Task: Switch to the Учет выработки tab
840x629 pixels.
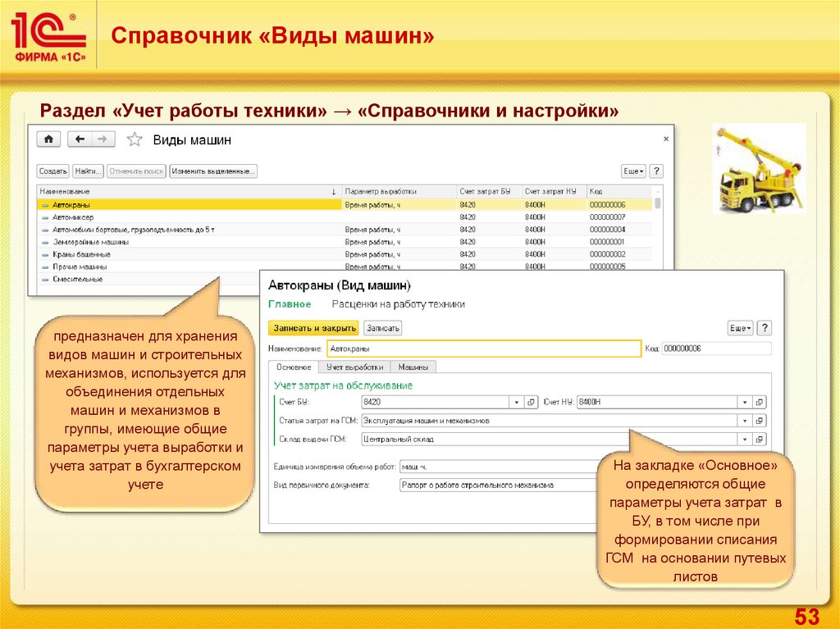Action: point(354,367)
